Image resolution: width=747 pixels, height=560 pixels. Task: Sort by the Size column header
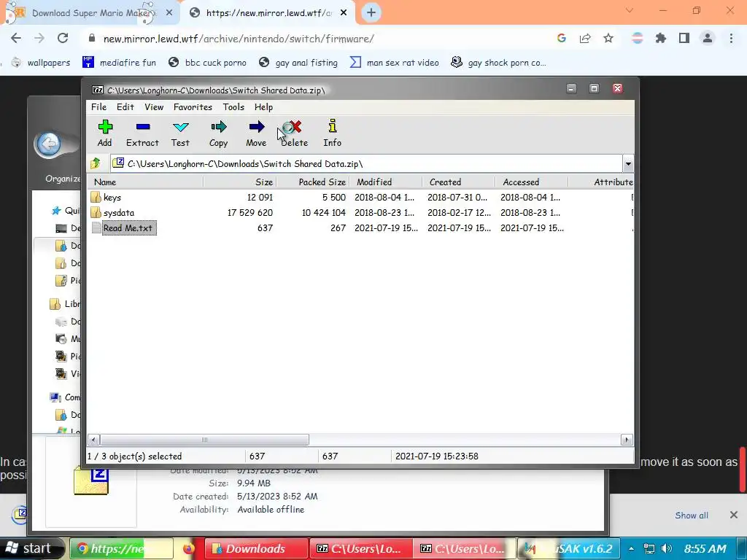tap(239, 182)
